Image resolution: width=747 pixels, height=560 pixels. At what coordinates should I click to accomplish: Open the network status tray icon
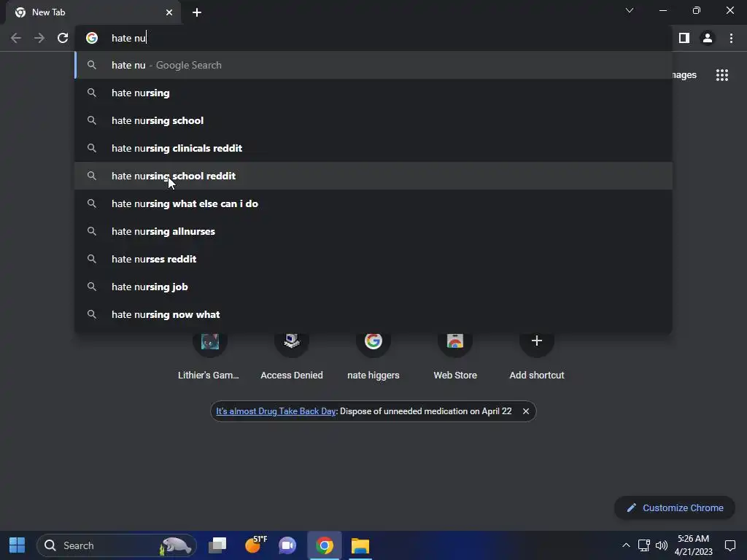click(644, 545)
